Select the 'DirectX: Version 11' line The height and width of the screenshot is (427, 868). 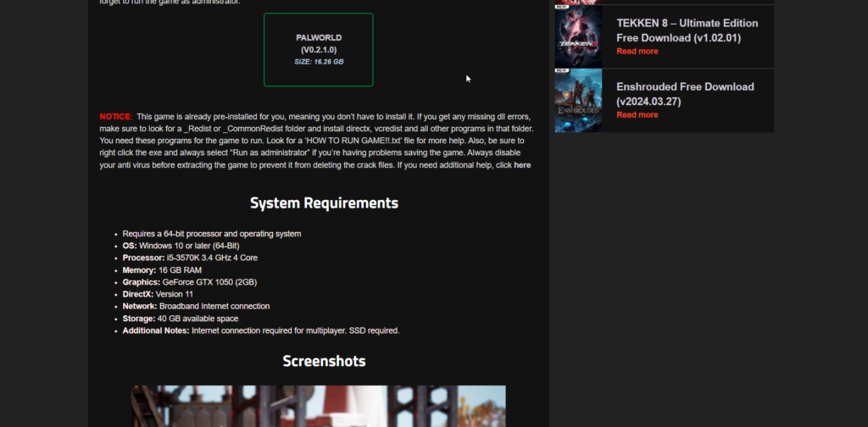pyautogui.click(x=158, y=294)
